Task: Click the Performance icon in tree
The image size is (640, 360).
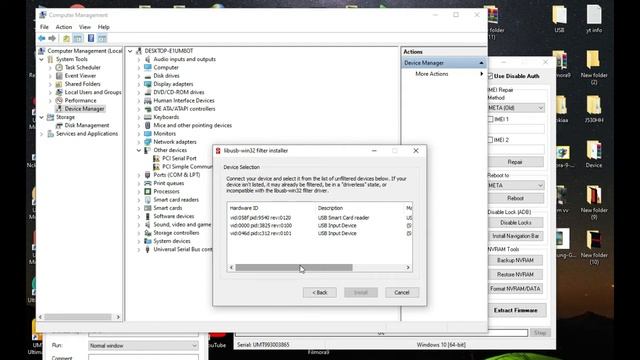Action: [59, 100]
